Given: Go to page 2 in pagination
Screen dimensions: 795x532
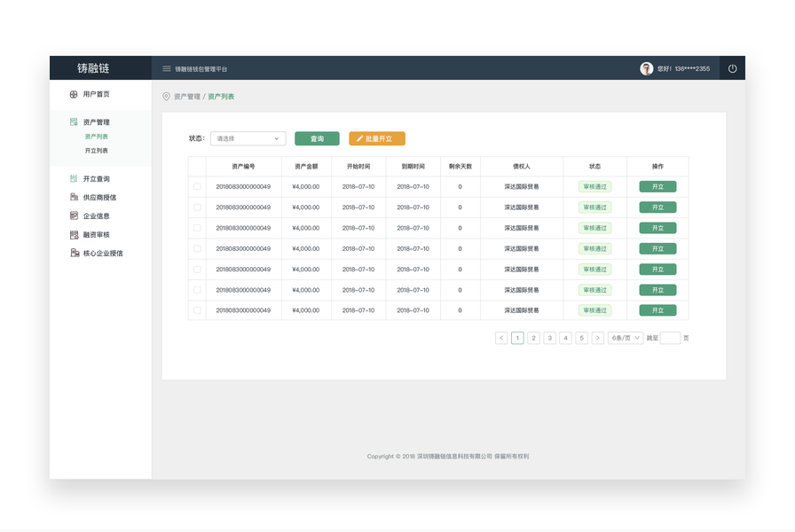Looking at the screenshot, I should (x=533, y=338).
